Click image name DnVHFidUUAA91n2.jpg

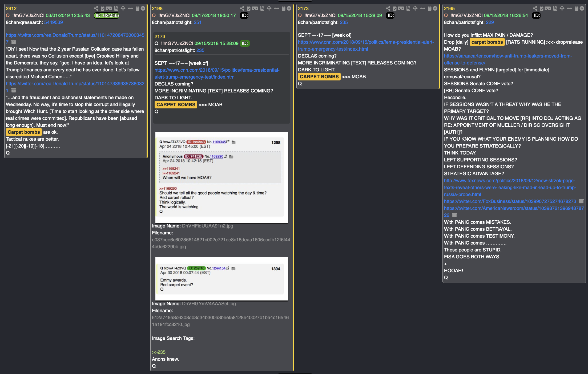click(207, 226)
